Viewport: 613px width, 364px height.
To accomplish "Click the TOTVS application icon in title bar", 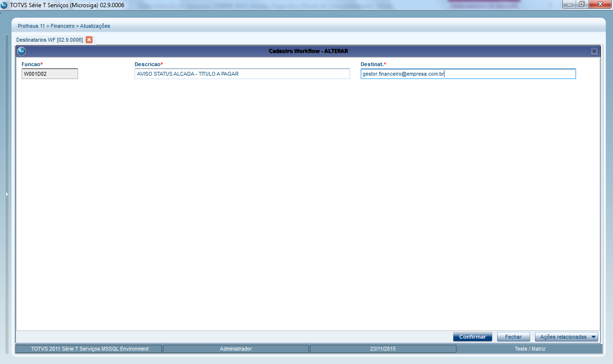I will click(4, 5).
